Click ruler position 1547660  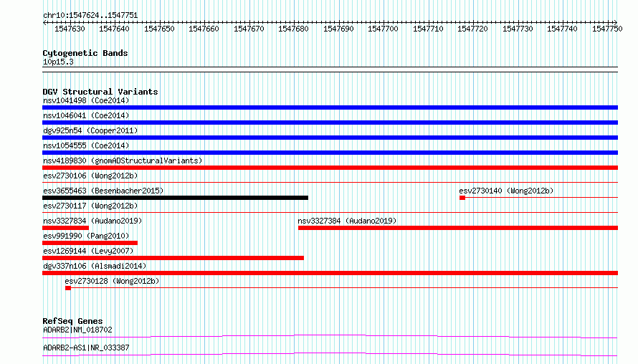click(x=204, y=29)
